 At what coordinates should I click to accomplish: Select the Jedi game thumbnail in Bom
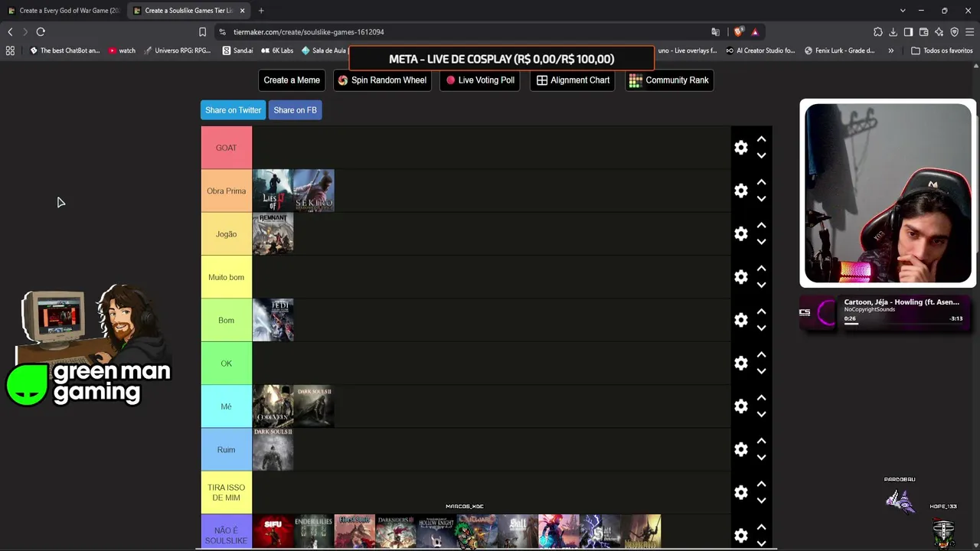(273, 320)
